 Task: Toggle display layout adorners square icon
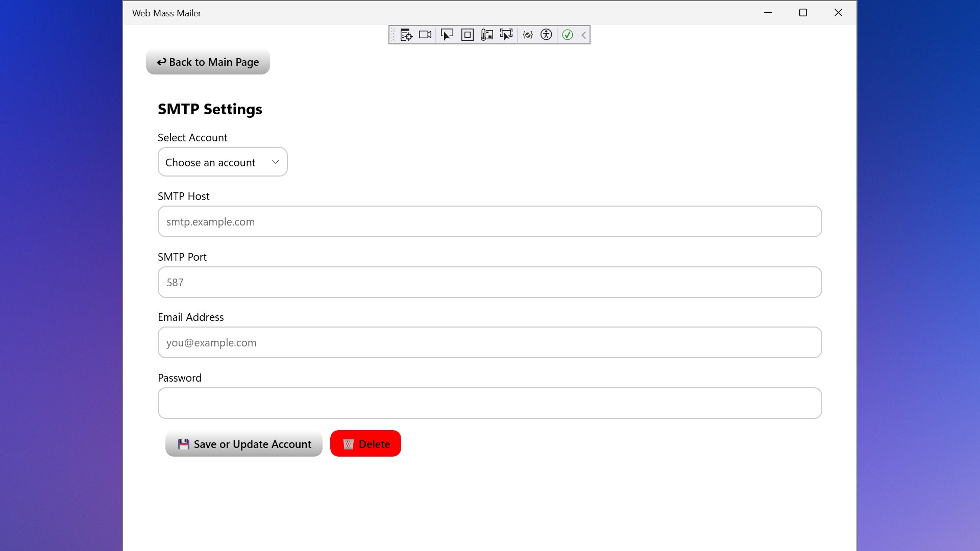(x=467, y=35)
